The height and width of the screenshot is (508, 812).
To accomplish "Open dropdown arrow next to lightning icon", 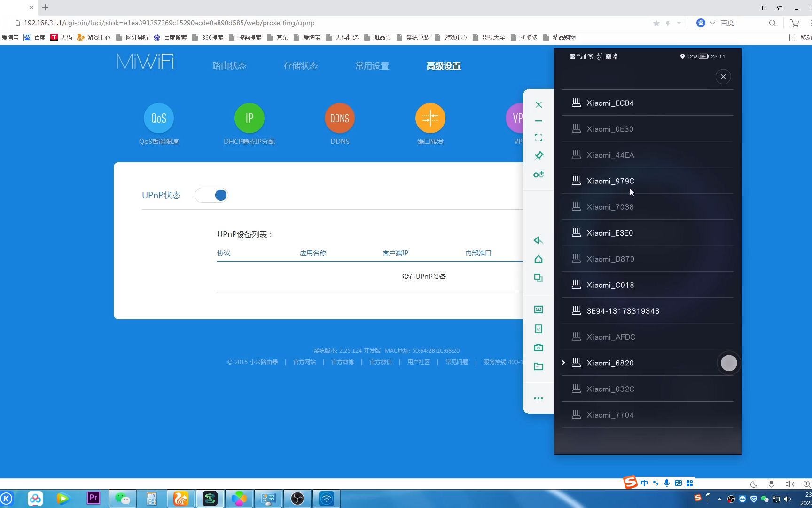I will coord(679,23).
